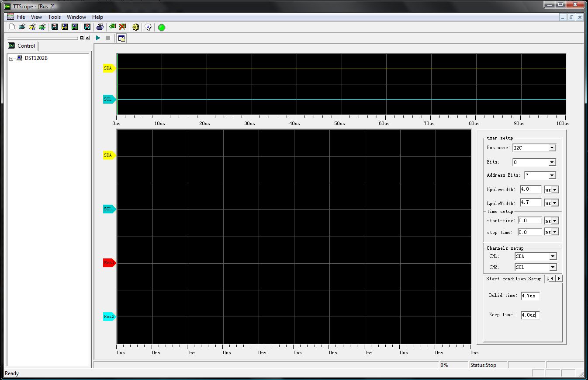The image size is (588, 380).
Task: Open the Hpulewidth unit dropdown
Action: [x=555, y=190]
